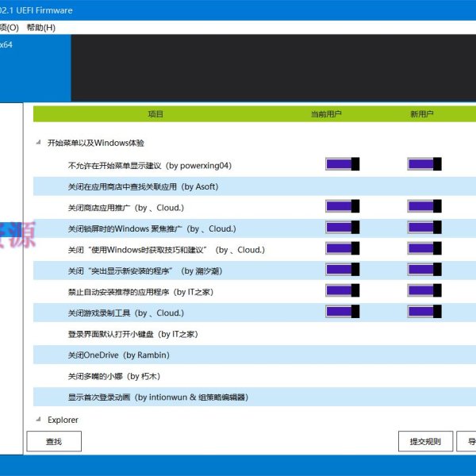Toggle 不允许在开始菜单显示建议 for 新用户
The width and height of the screenshot is (476, 476).
click(x=424, y=164)
